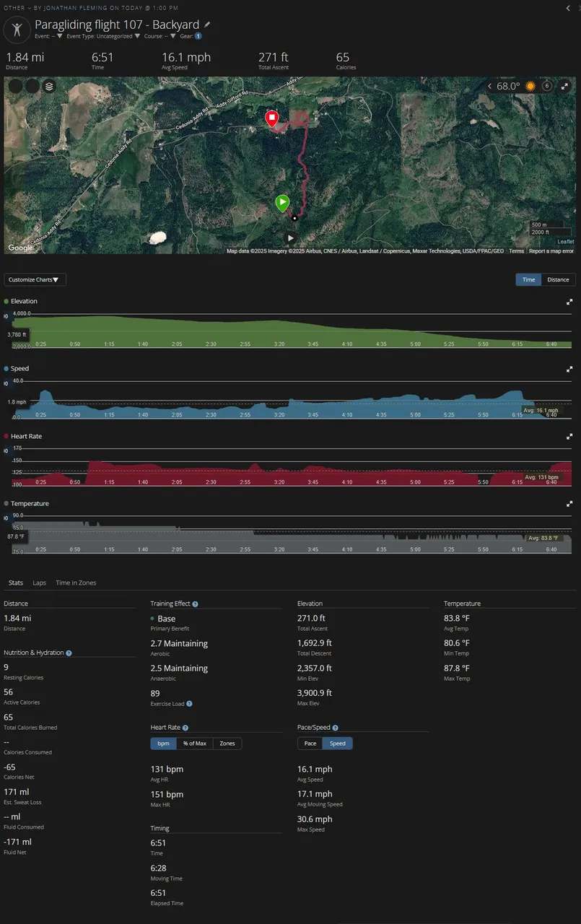581x924 pixels.
Task: Click the Avg: 131 bpm chart label
Action: pyautogui.click(x=541, y=477)
